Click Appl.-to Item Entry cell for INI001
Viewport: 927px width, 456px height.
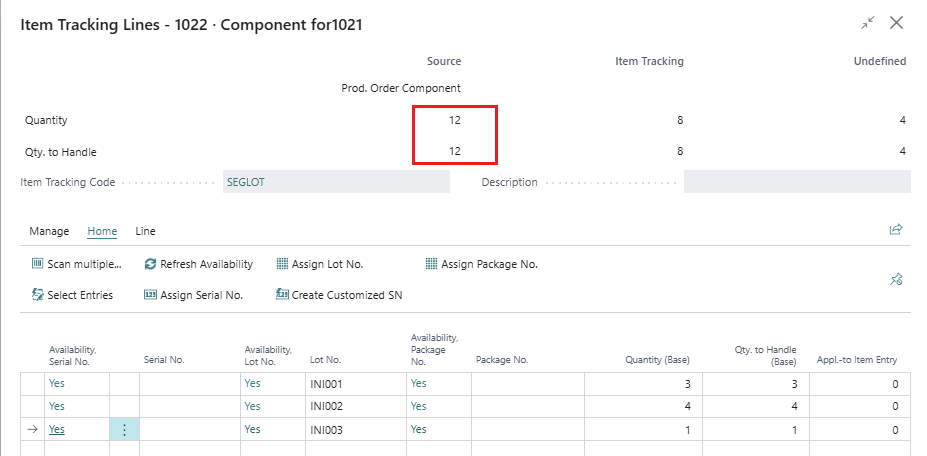tap(860, 384)
